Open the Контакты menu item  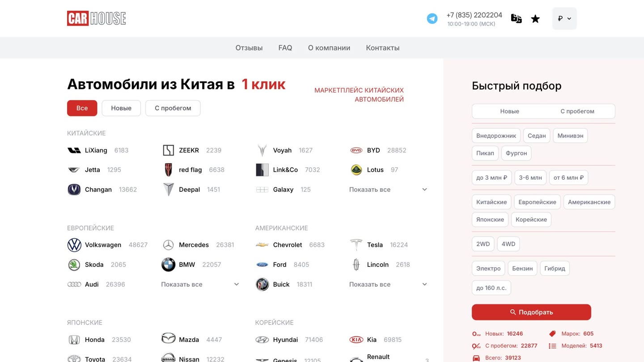(383, 48)
